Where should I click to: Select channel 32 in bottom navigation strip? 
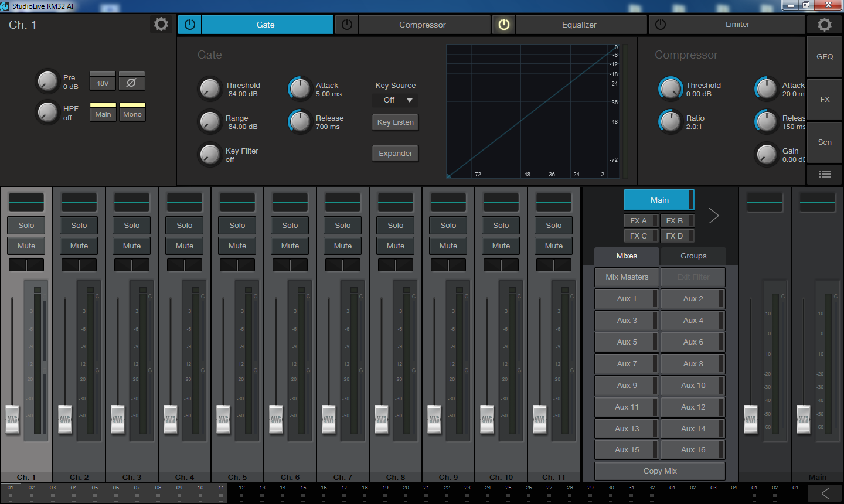pyautogui.click(x=652, y=493)
